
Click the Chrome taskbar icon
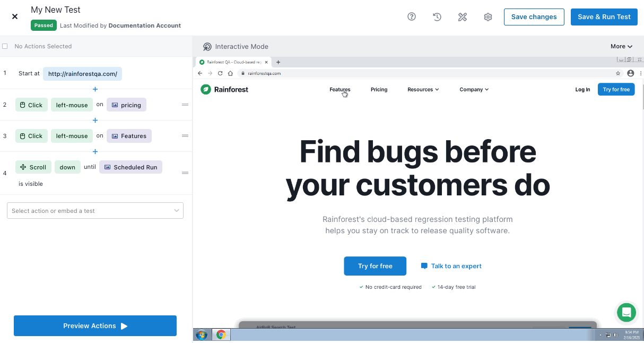(x=221, y=335)
